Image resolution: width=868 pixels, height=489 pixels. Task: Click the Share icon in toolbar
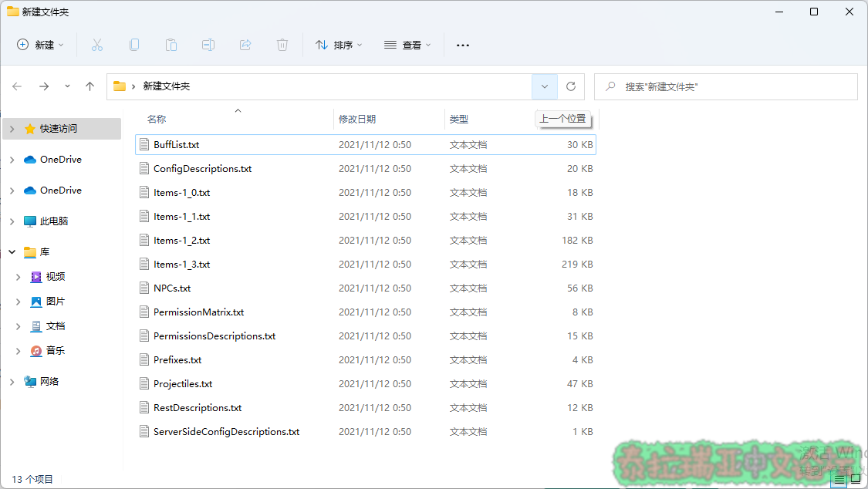pyautogui.click(x=245, y=45)
